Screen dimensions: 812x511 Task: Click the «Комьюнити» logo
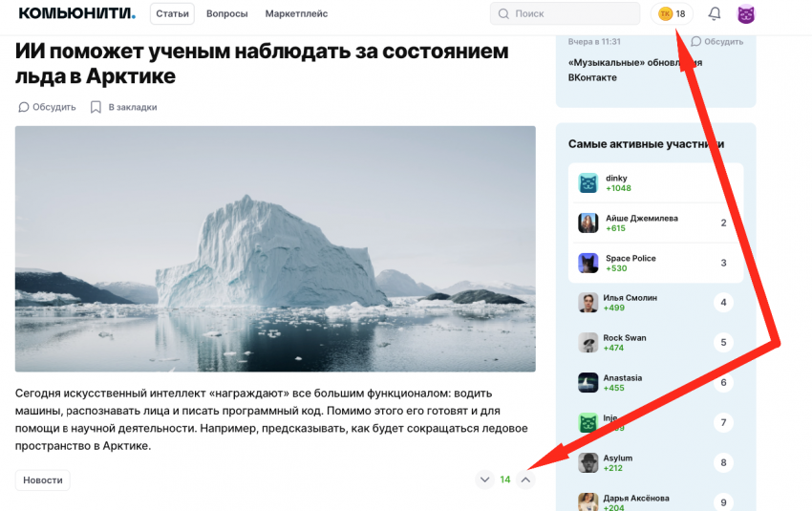point(76,13)
